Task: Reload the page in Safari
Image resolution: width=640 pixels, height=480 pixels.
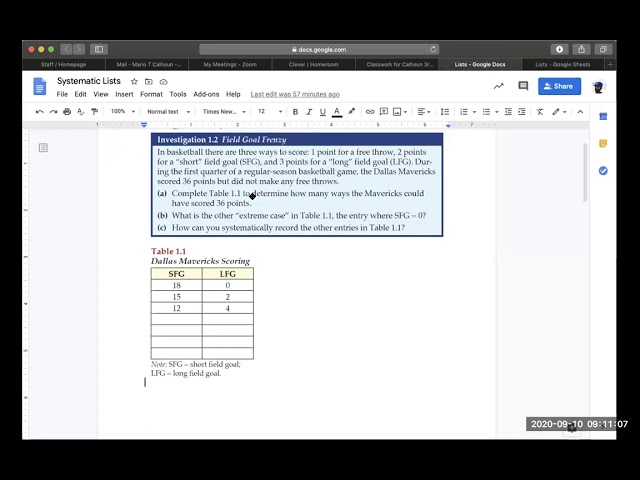Action: (433, 49)
